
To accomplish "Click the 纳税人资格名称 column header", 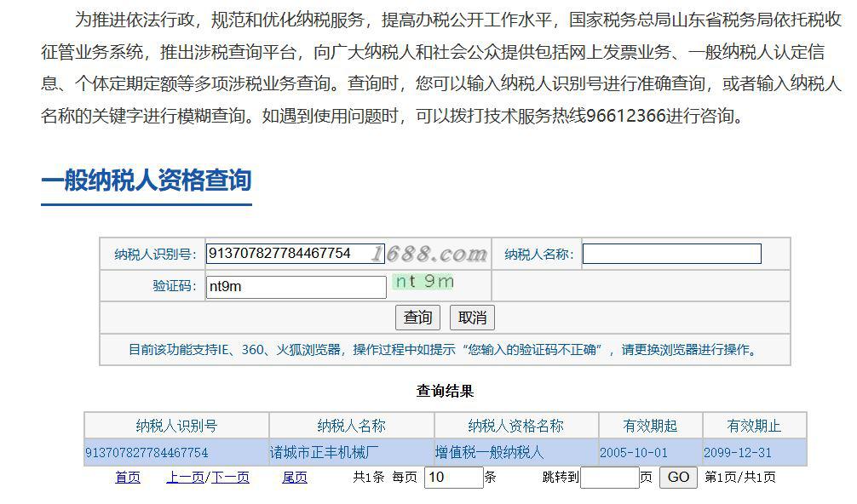I will tap(516, 426).
